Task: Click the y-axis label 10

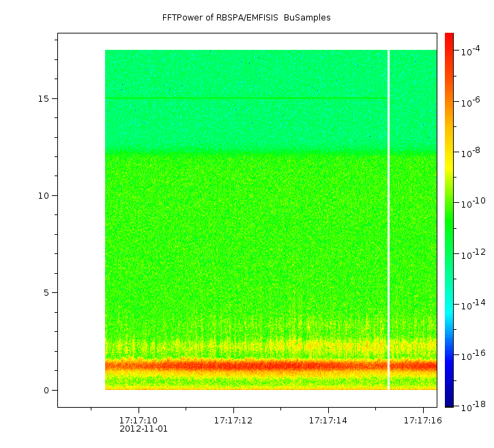Action: coord(44,196)
